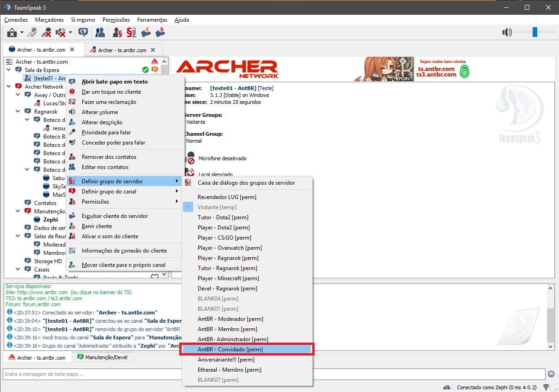This screenshot has height=392, width=559.
Task: Open the Conexões menu
Action: 16,20
